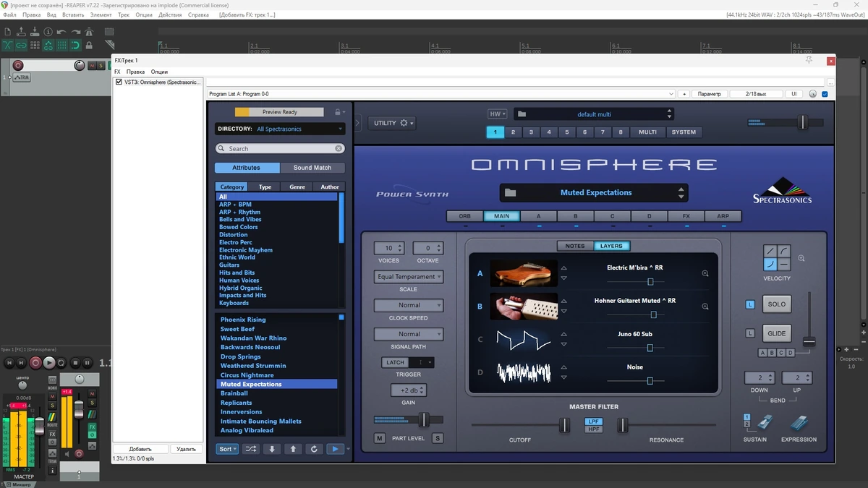The height and width of the screenshot is (488, 868).
Task: Open the Signal Path Normal dropdown
Action: pos(409,334)
